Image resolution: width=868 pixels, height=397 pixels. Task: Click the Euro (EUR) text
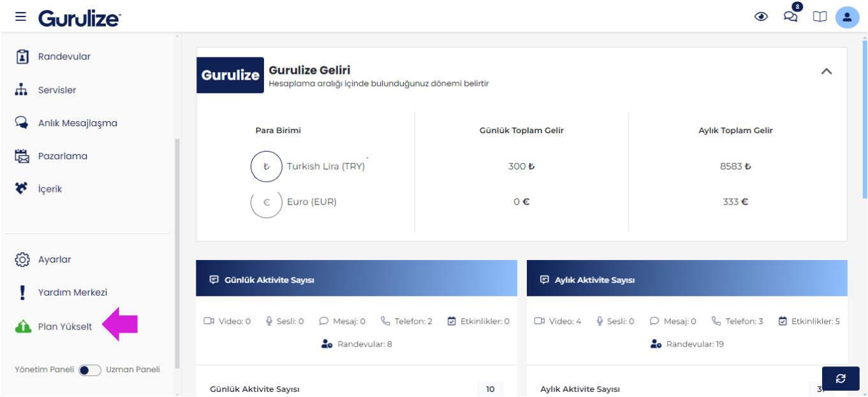pos(312,202)
